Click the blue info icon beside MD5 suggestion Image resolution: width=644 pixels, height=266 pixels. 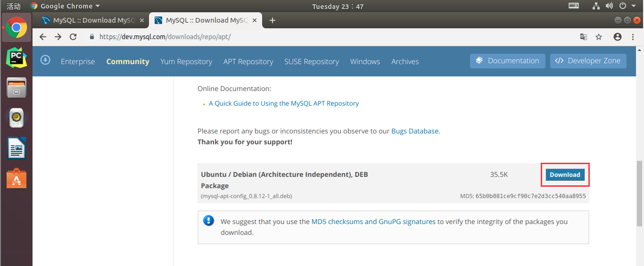click(208, 220)
